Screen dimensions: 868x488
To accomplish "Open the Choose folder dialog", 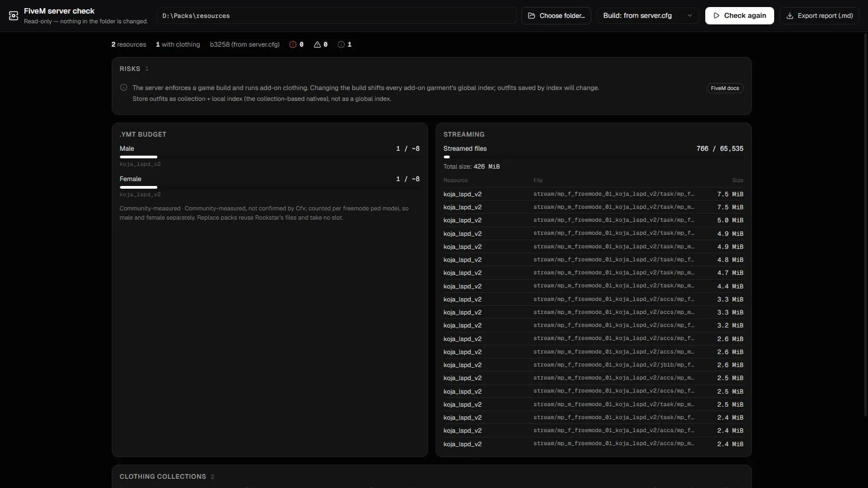I will [x=556, y=16].
